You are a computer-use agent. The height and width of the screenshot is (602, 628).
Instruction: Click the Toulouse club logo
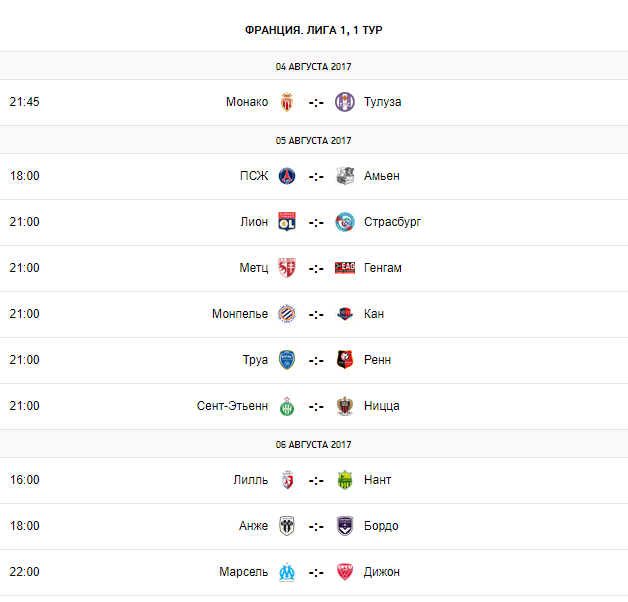coord(345,102)
